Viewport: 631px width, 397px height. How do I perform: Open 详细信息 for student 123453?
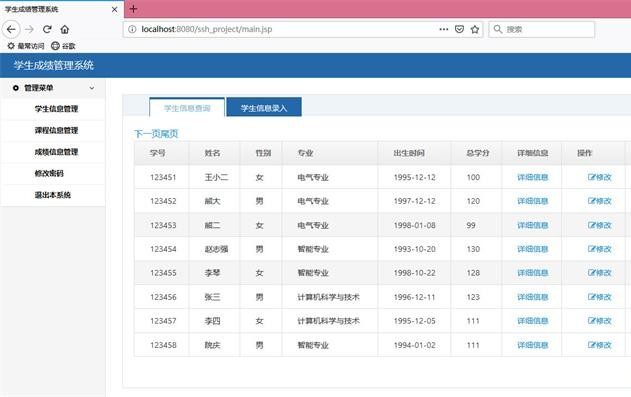tap(532, 225)
